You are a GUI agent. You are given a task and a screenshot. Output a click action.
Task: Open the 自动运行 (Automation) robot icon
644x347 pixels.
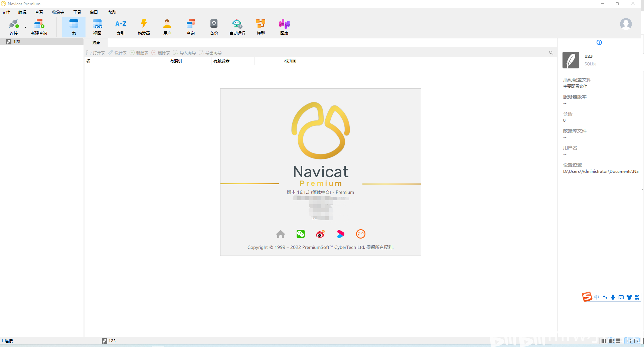point(237,27)
